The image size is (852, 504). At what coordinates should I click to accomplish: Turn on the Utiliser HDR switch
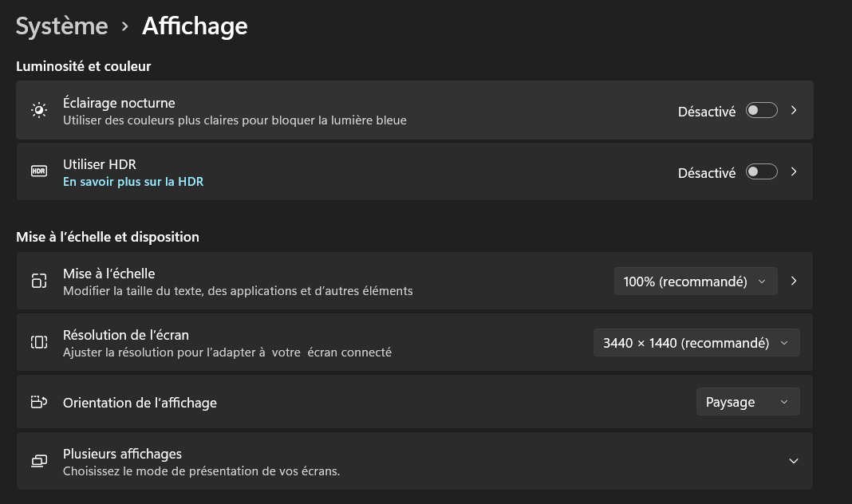pos(761,171)
